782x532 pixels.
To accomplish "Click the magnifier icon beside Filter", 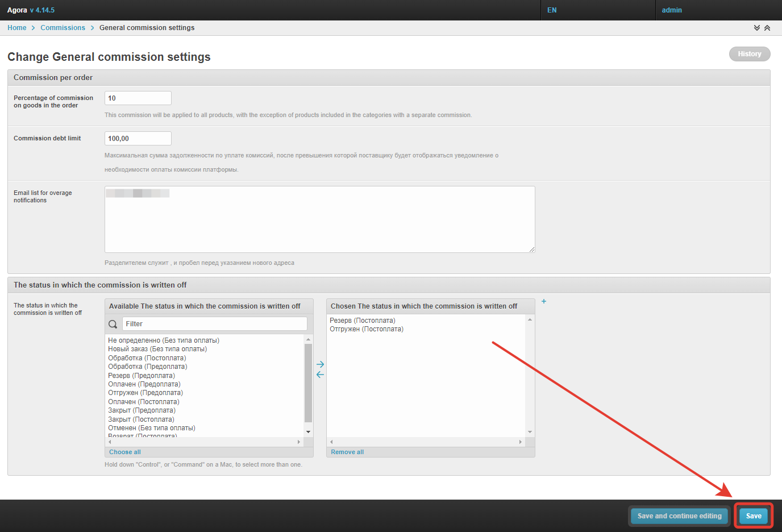I will pyautogui.click(x=113, y=324).
